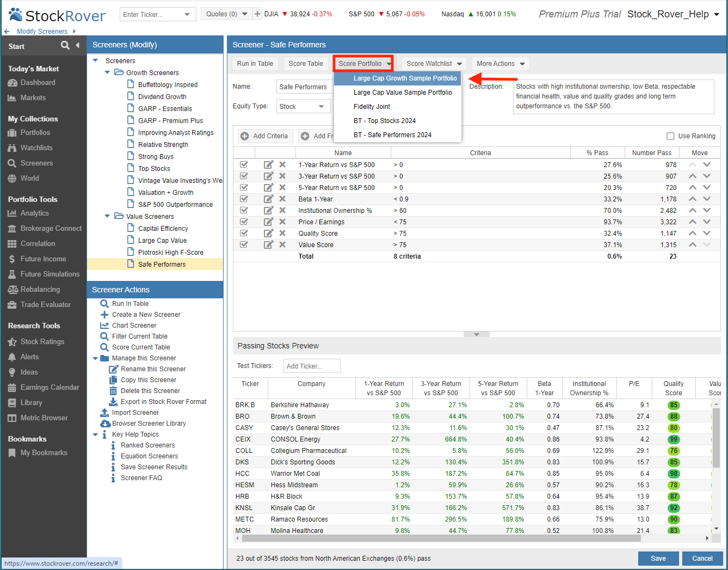This screenshot has width=728, height=570.
Task: Open the My Bookmarks icon
Action: [13, 453]
